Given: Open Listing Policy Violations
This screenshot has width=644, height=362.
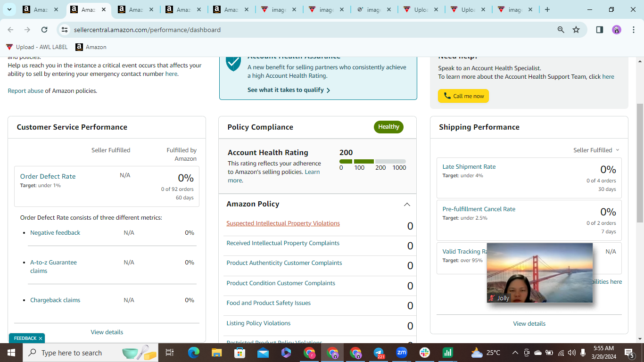Looking at the screenshot, I should click(258, 323).
